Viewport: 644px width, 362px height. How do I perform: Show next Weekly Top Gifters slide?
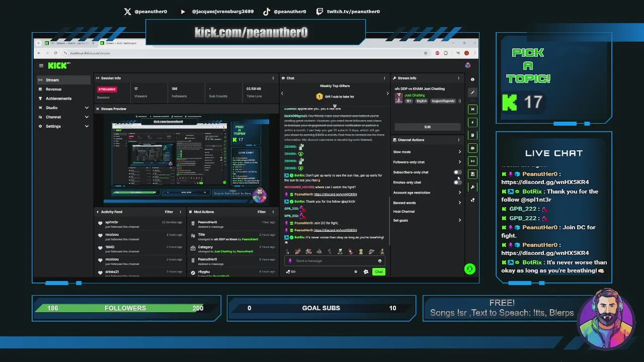387,93
